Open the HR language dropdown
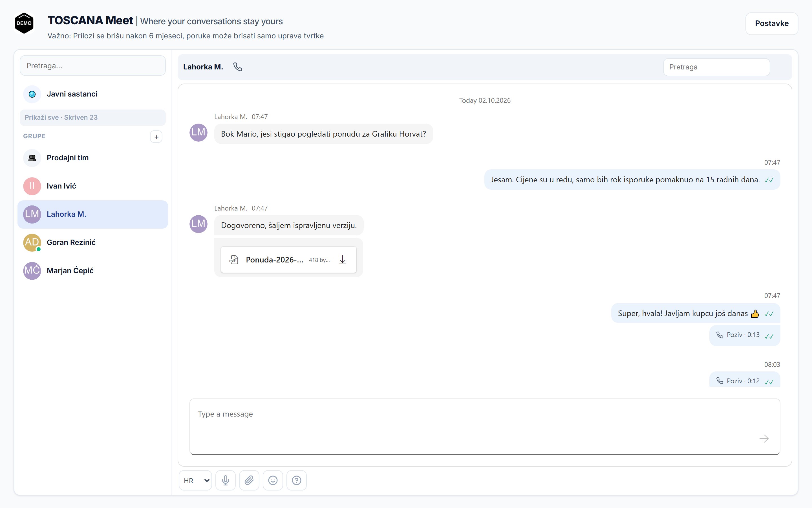This screenshot has width=812, height=508. pos(195,480)
